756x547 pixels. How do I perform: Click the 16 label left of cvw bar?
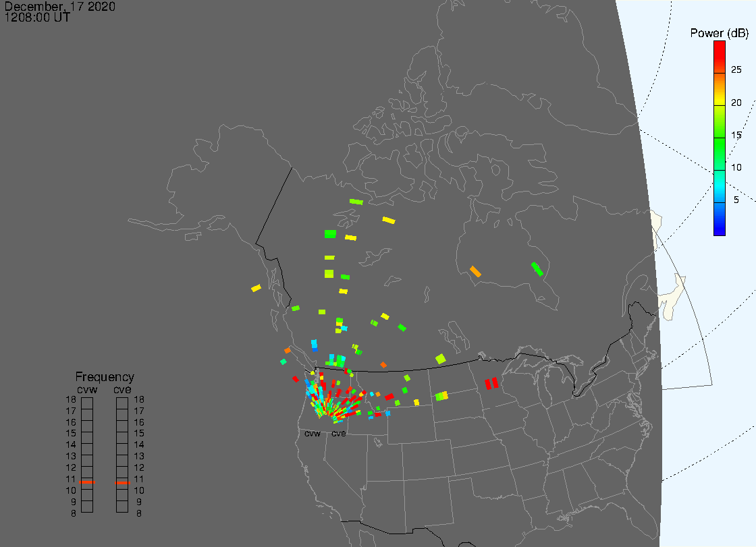coord(71,422)
